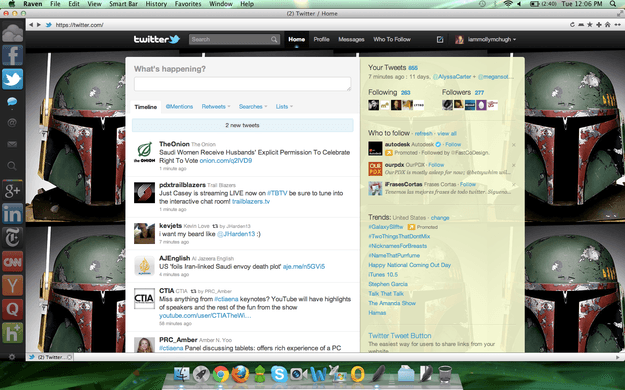Open the Smart Bar menu

point(123,4)
